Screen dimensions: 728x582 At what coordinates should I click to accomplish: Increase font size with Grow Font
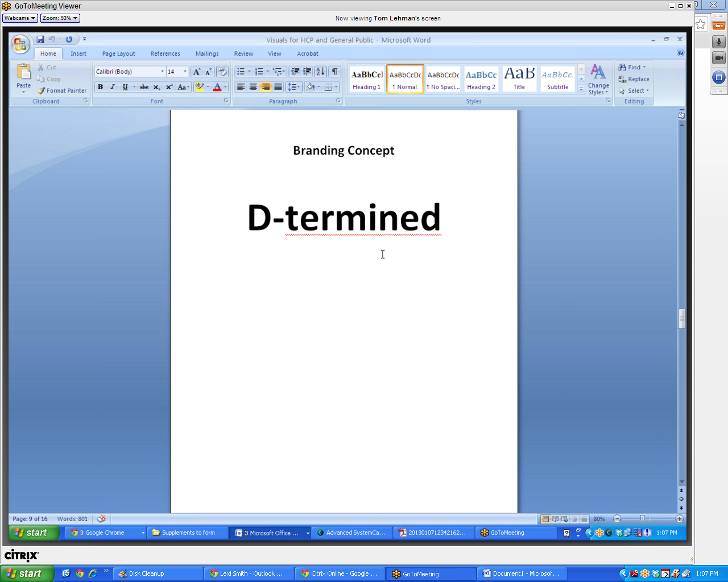(197, 72)
